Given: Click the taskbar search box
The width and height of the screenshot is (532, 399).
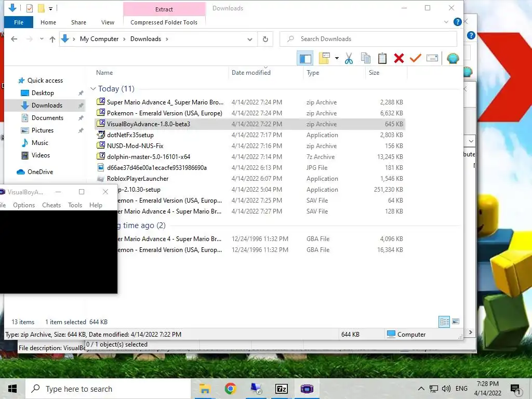Looking at the screenshot, I should (108, 389).
